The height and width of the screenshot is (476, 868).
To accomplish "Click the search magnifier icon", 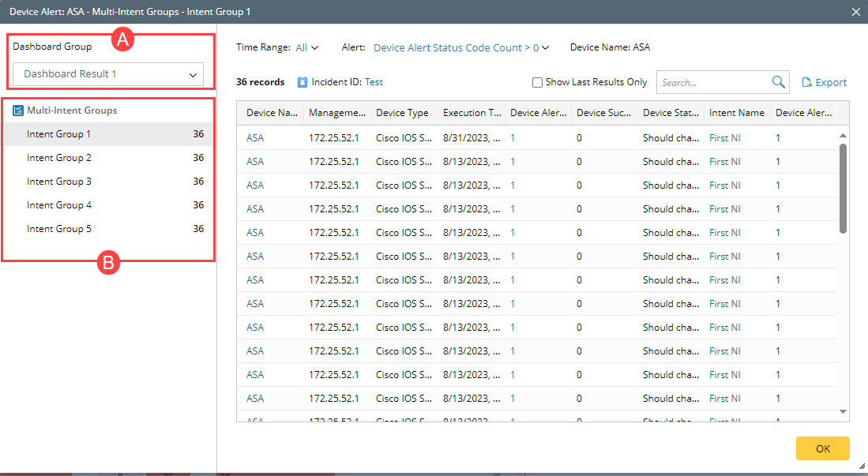I will [x=778, y=82].
